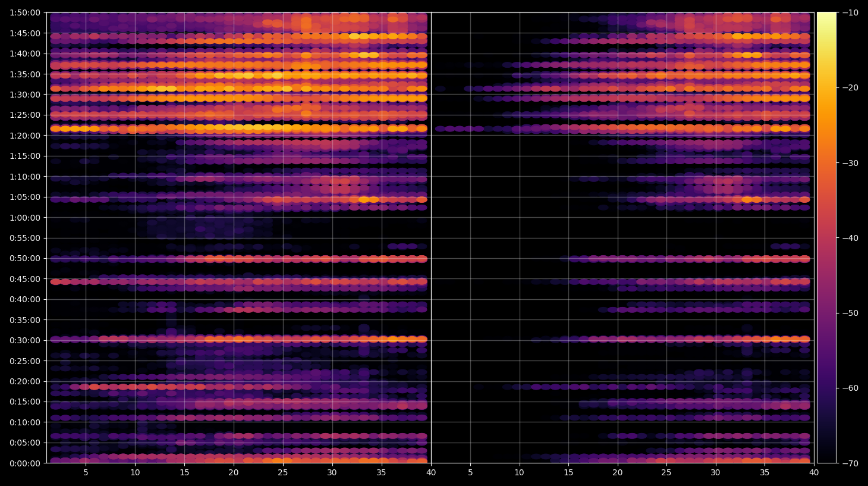Click the 1:20:00 time axis label
This screenshot has width=868, height=486.
[25, 136]
